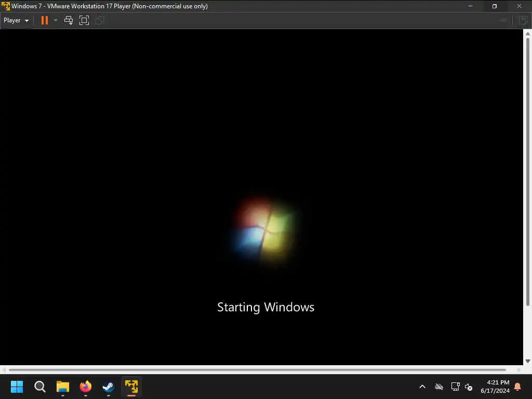Expand the power options arrow beside pause
The image size is (532, 399).
pos(56,20)
